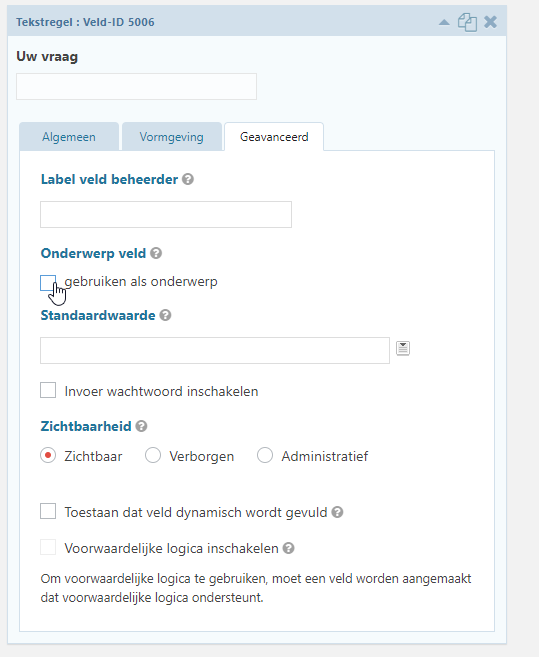Open help tooltip for Onderwerp veld
This screenshot has height=657, width=539.
(x=156, y=253)
